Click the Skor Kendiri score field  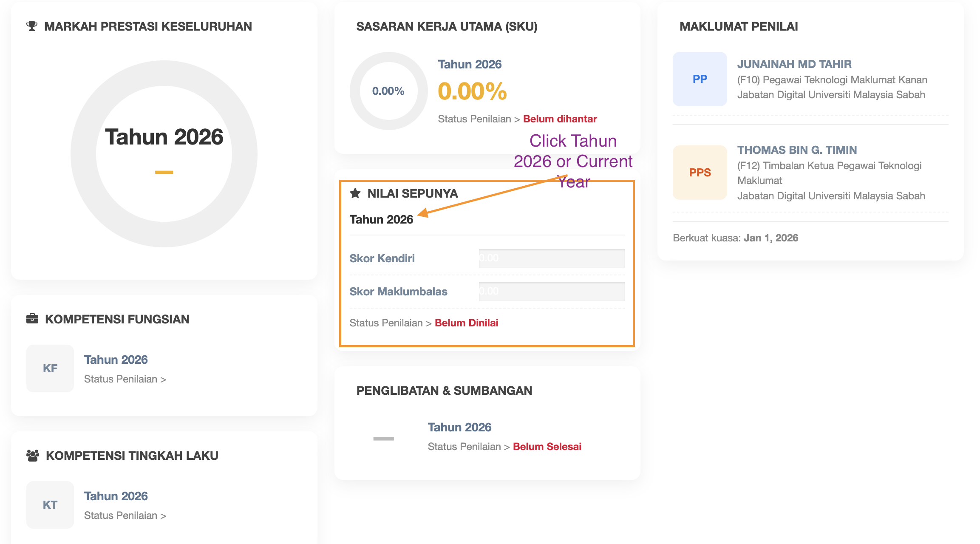tap(552, 258)
